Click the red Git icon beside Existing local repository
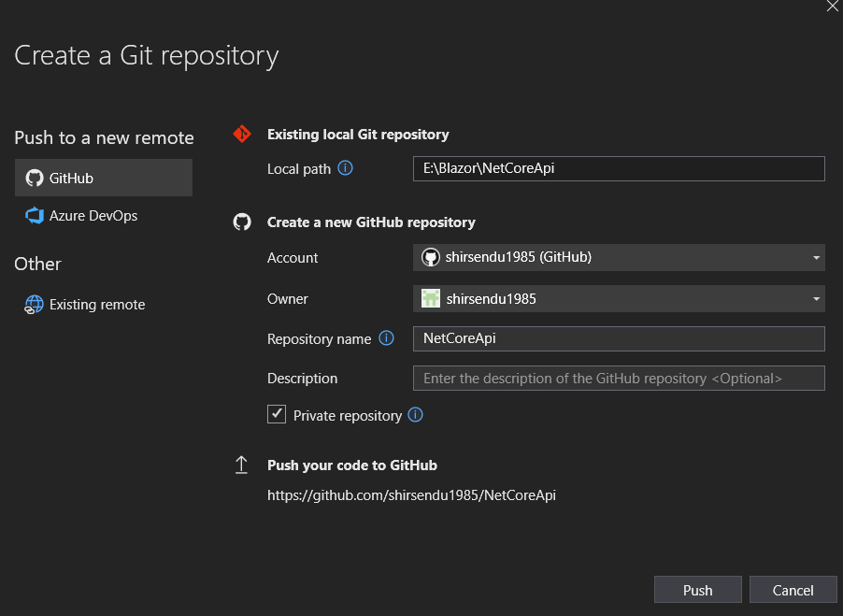The width and height of the screenshot is (843, 616). [x=241, y=133]
